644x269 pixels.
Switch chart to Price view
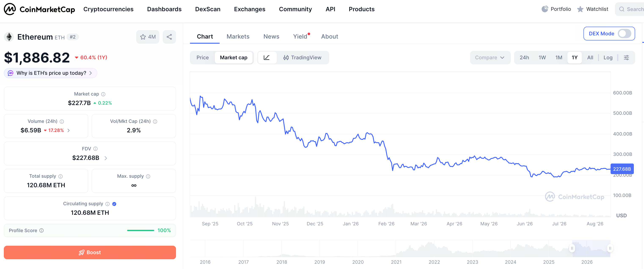tap(202, 58)
